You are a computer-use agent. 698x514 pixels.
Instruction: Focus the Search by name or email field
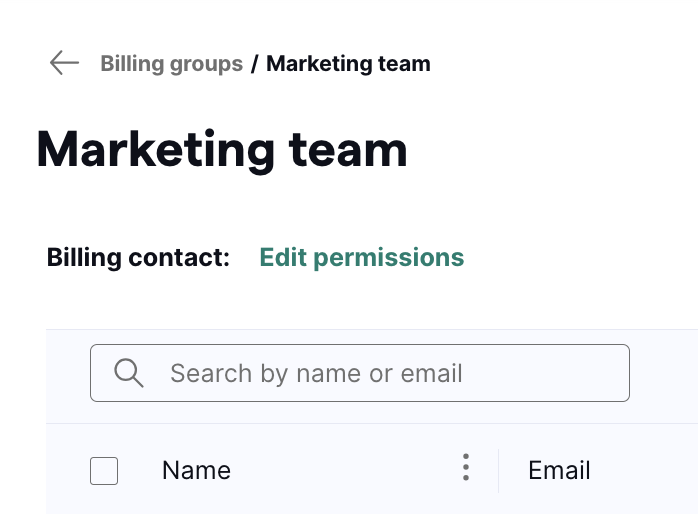(360, 373)
